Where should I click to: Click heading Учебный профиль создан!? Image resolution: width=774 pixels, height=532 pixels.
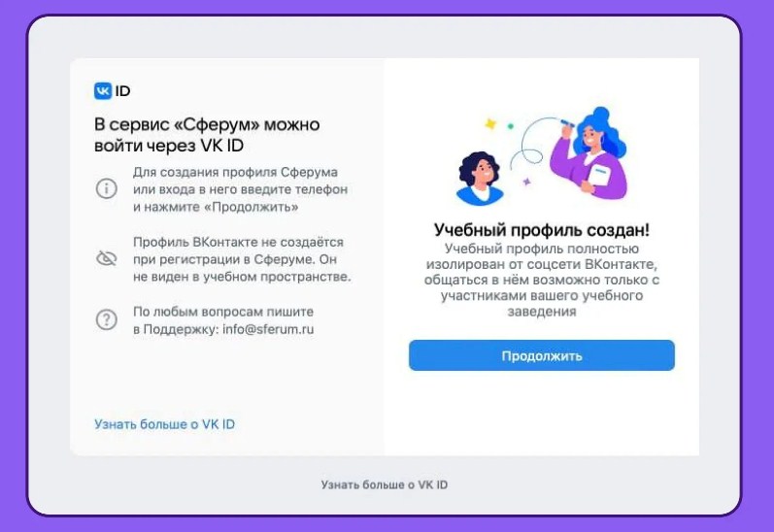pos(542,229)
